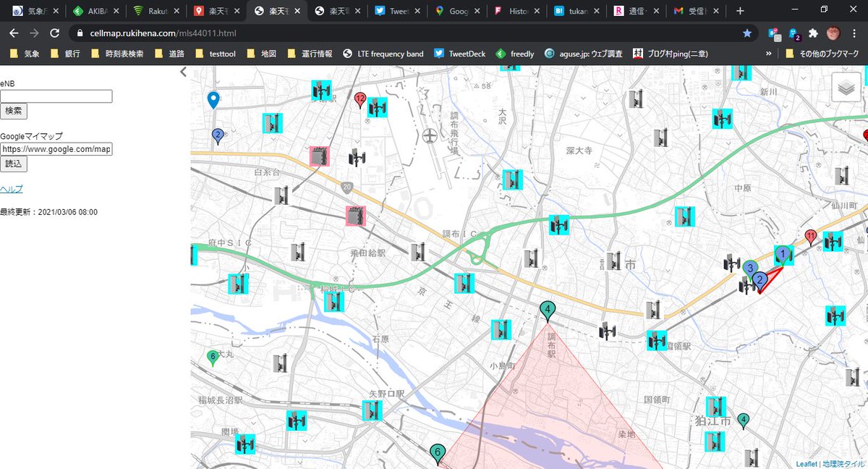Click cyan antenna icon near 仙川町
This screenshot has width=868, height=469.
pyautogui.click(x=833, y=241)
